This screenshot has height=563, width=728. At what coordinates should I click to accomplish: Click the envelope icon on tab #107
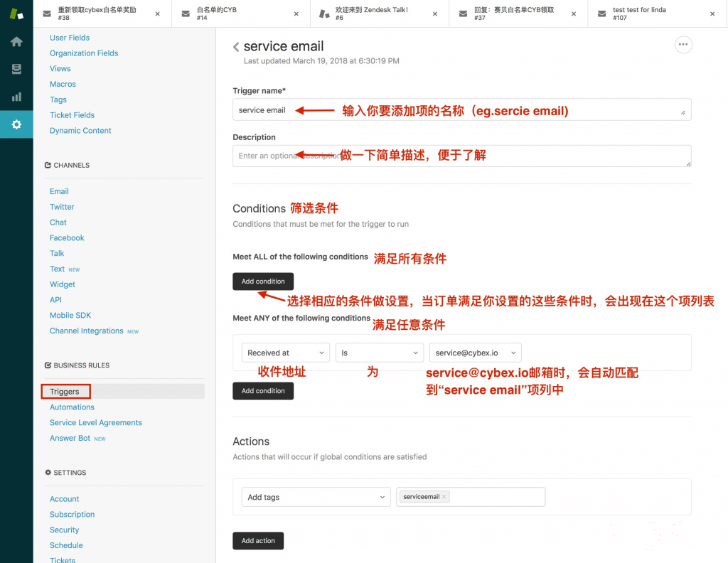(601, 14)
